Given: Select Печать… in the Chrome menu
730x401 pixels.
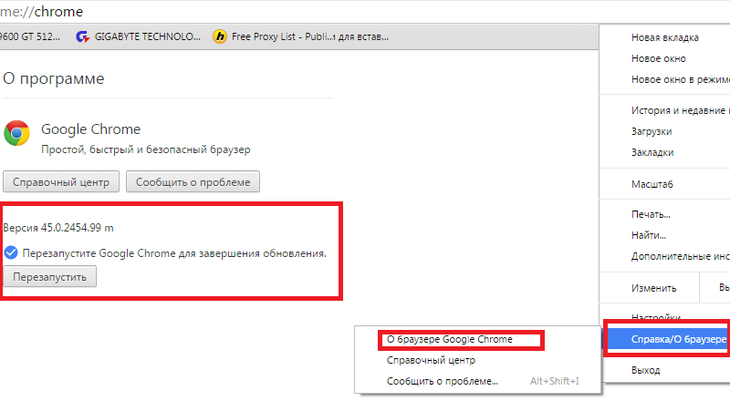Looking at the screenshot, I should (650, 214).
